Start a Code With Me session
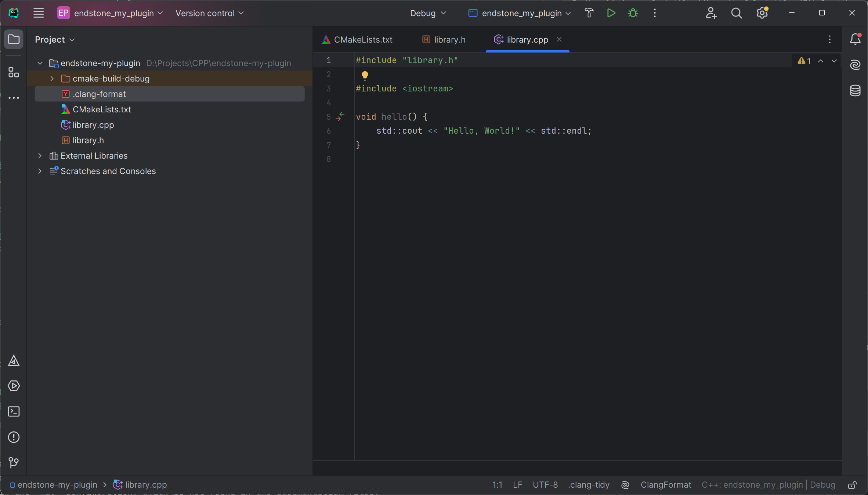Viewport: 868px width, 495px height. (711, 13)
